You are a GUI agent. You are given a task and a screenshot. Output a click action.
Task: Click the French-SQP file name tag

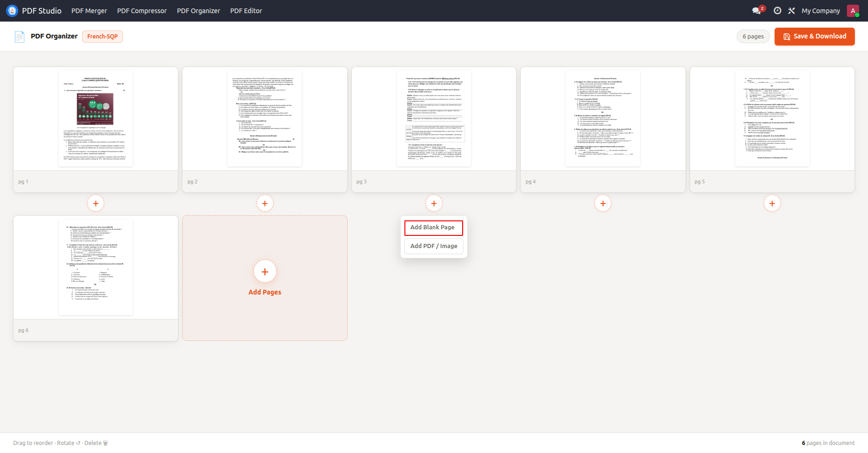(x=102, y=37)
